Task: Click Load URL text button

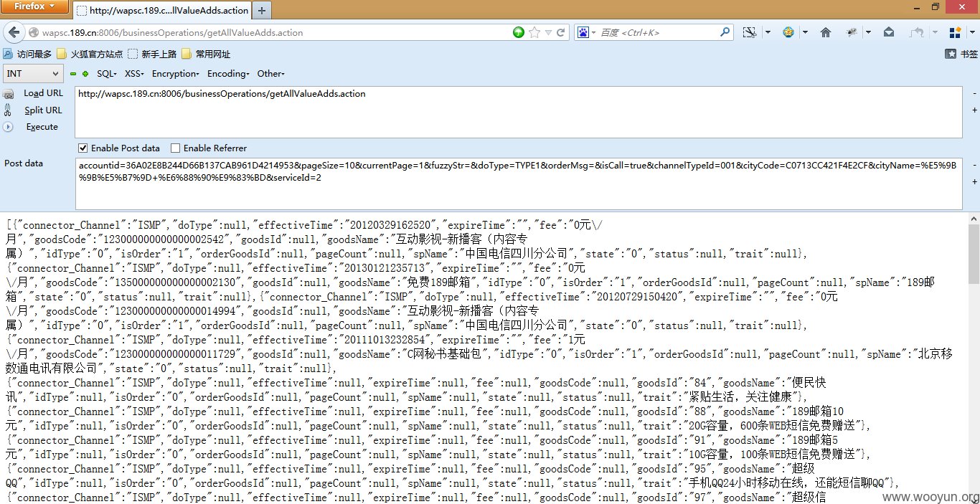Action: tap(44, 93)
